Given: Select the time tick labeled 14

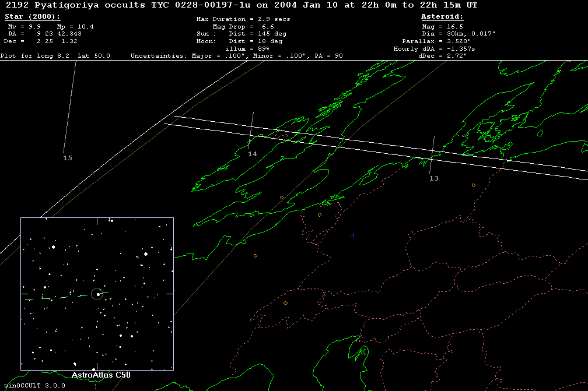Looking at the screenshot, I should pos(252,154).
